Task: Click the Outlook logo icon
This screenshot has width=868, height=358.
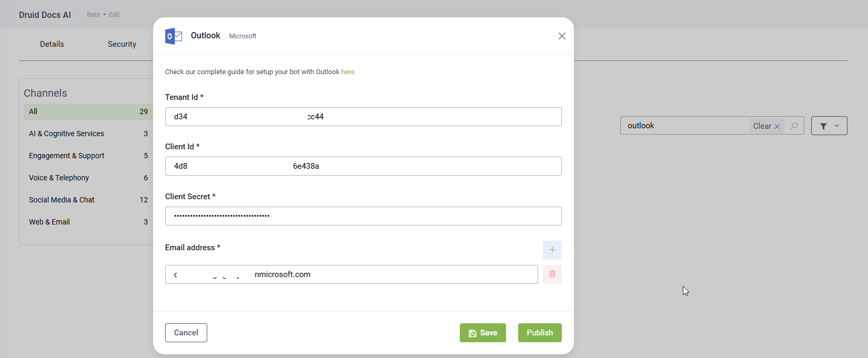Action: point(174,36)
